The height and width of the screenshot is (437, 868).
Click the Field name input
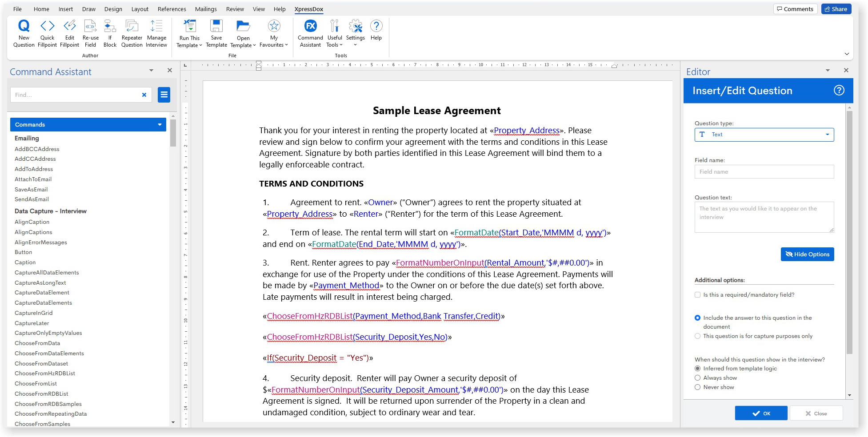[x=764, y=172]
